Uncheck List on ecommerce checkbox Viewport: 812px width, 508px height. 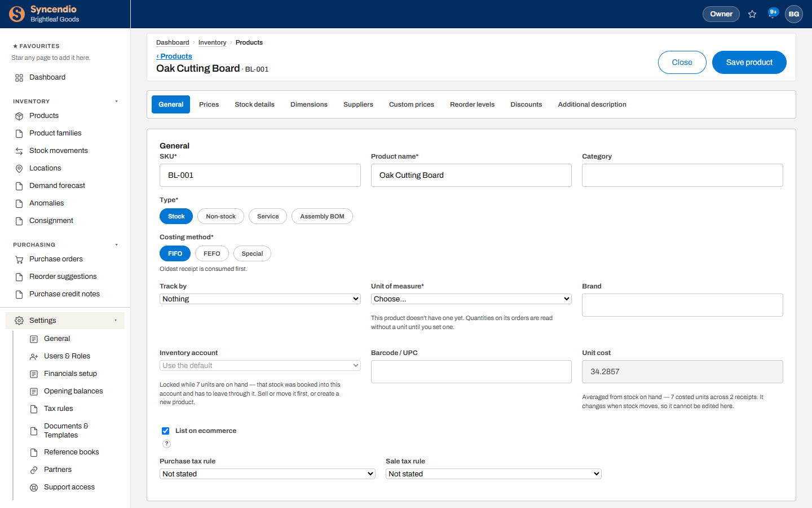point(166,431)
